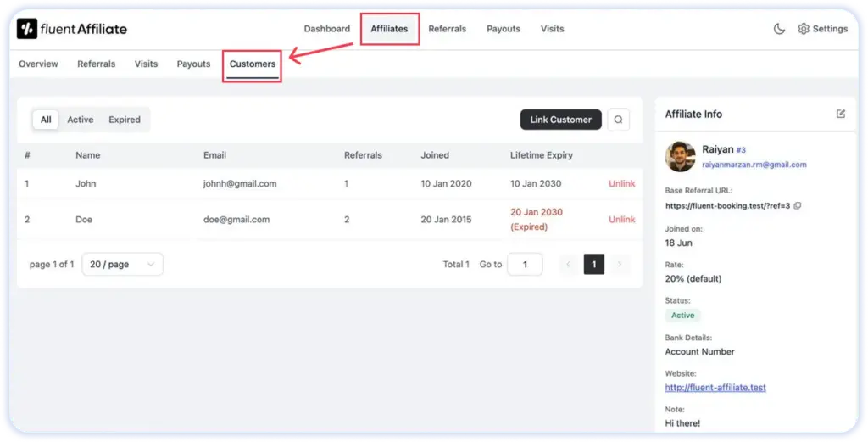Unlink customer Doe

tap(621, 220)
